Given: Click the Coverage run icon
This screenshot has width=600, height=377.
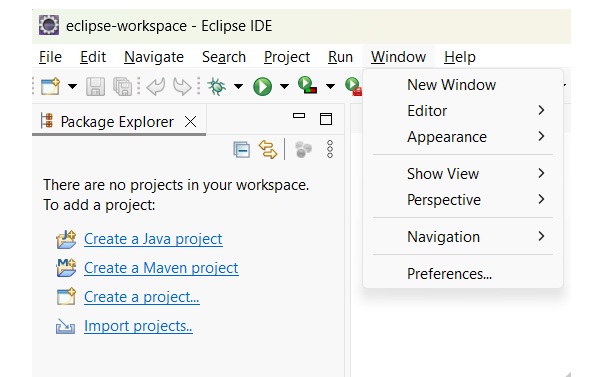Looking at the screenshot, I should click(x=307, y=85).
